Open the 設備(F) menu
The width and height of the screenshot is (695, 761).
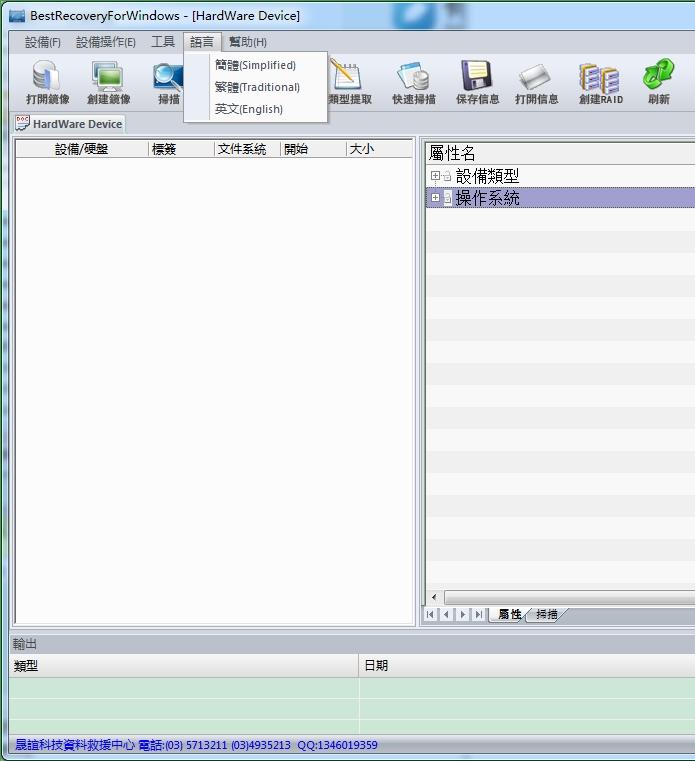pyautogui.click(x=43, y=42)
